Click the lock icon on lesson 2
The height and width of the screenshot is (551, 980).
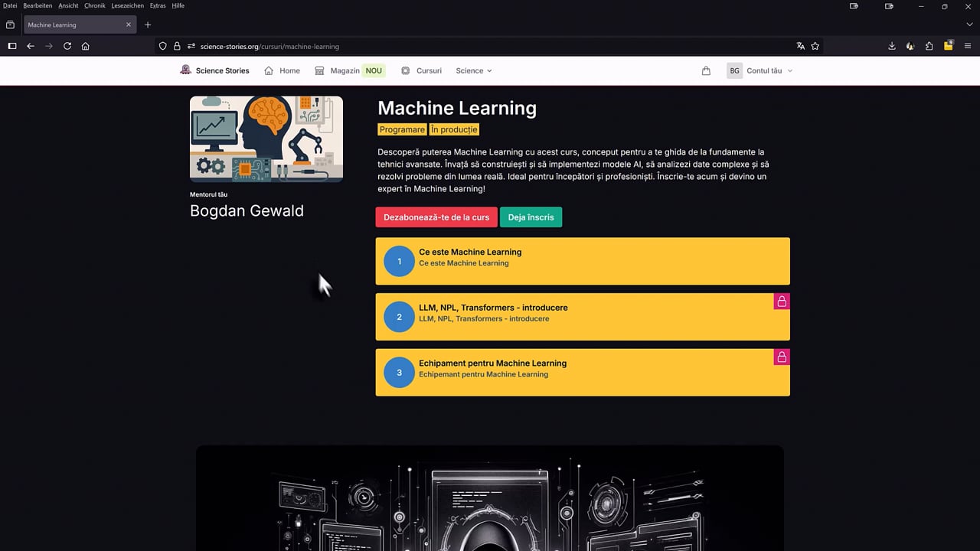(x=782, y=302)
